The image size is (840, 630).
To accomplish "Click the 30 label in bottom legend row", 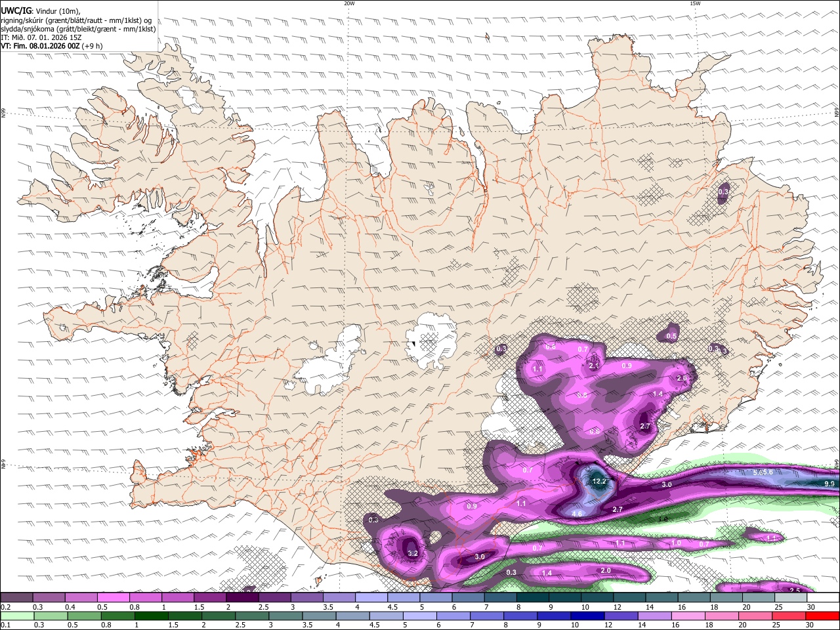I will point(810,625).
